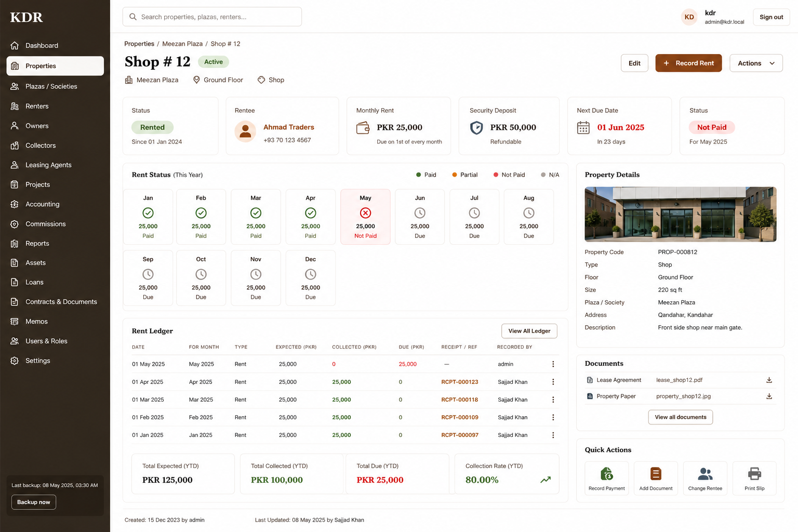Open the Properties breadcrumb link
The height and width of the screenshot is (532, 798).
[x=139, y=44]
